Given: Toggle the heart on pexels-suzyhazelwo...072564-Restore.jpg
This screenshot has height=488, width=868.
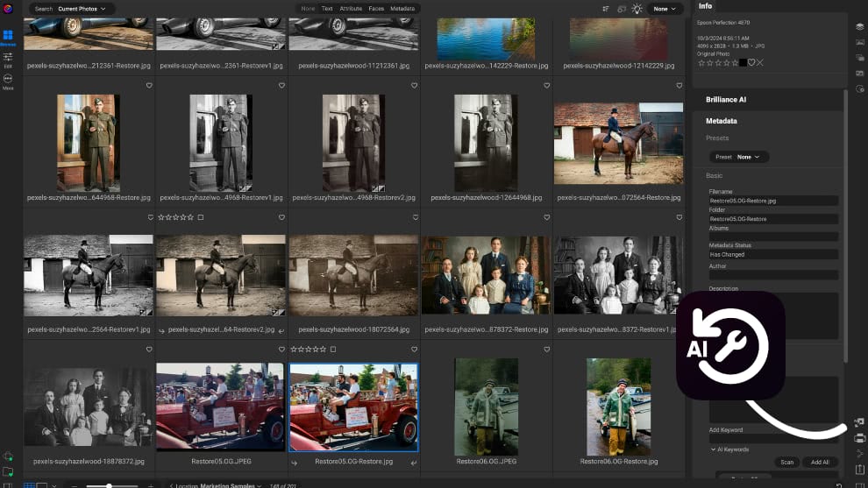Looking at the screenshot, I should pyautogui.click(x=679, y=85).
